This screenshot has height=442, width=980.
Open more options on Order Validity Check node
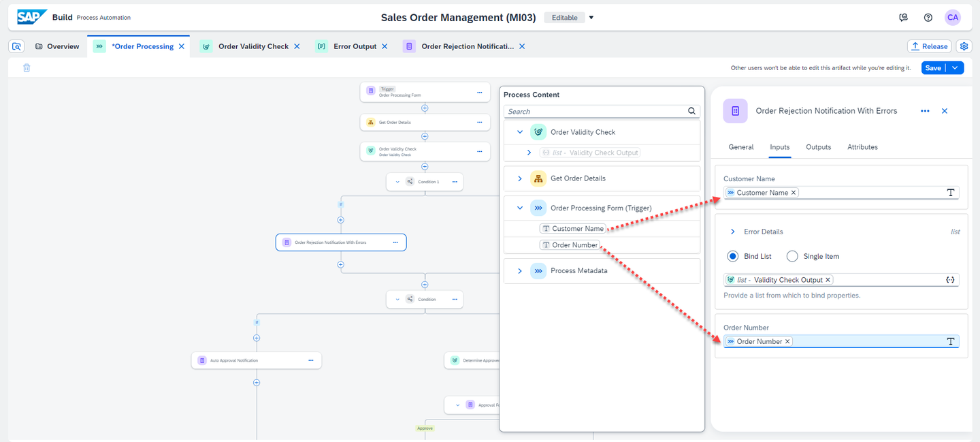[x=479, y=151]
